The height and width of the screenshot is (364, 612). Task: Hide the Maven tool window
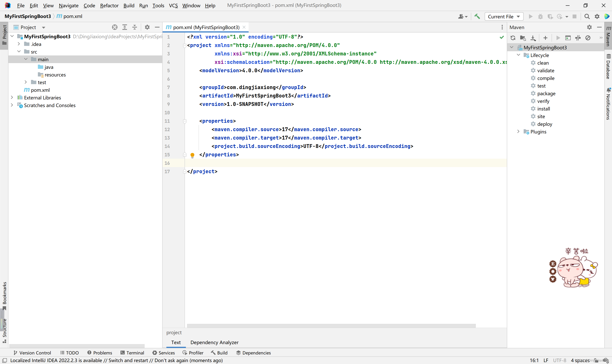[x=599, y=27]
